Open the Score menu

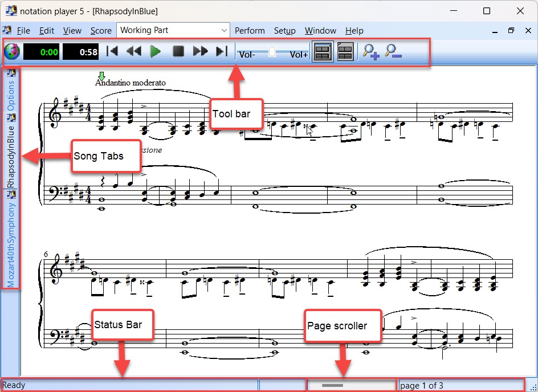click(x=101, y=31)
